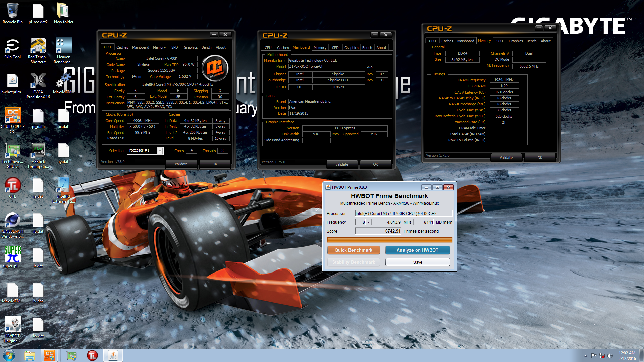Open About tab in right CPU-Z window
Viewport: 644px width, 362px height.
pyautogui.click(x=545, y=41)
